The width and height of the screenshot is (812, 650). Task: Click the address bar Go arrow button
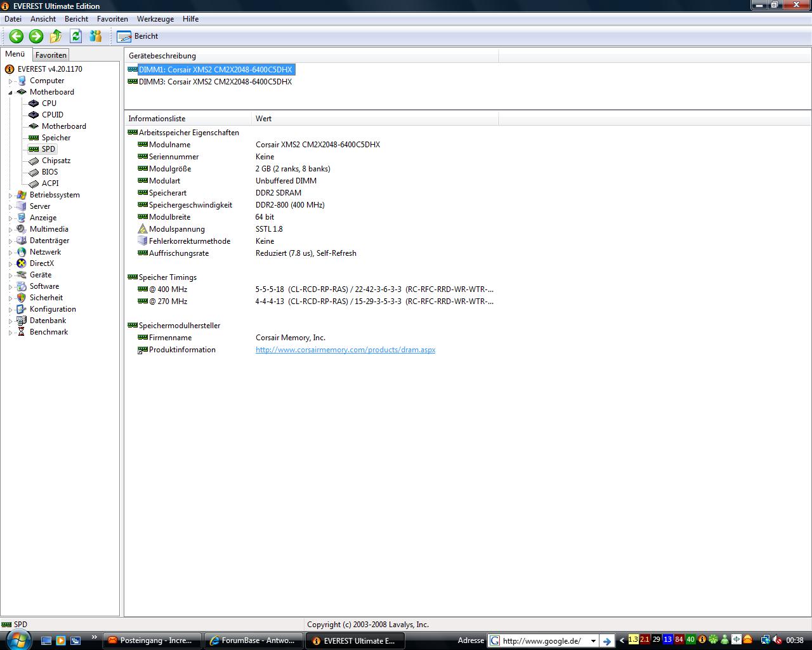(606, 641)
